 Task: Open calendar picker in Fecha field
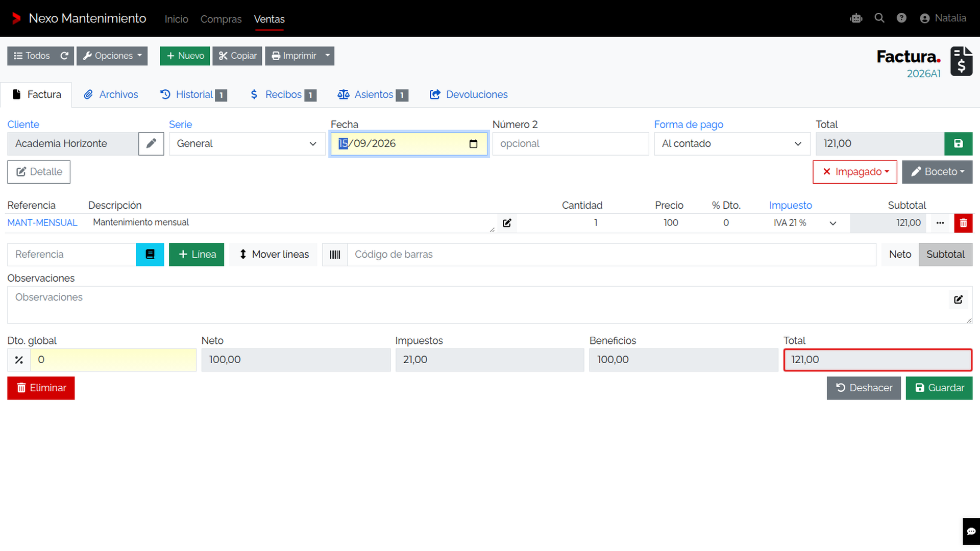point(473,144)
